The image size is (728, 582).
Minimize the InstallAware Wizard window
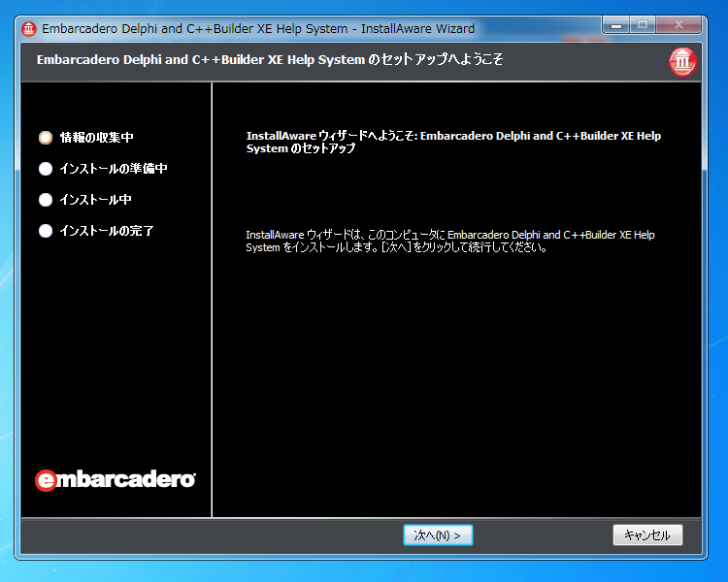[x=616, y=25]
